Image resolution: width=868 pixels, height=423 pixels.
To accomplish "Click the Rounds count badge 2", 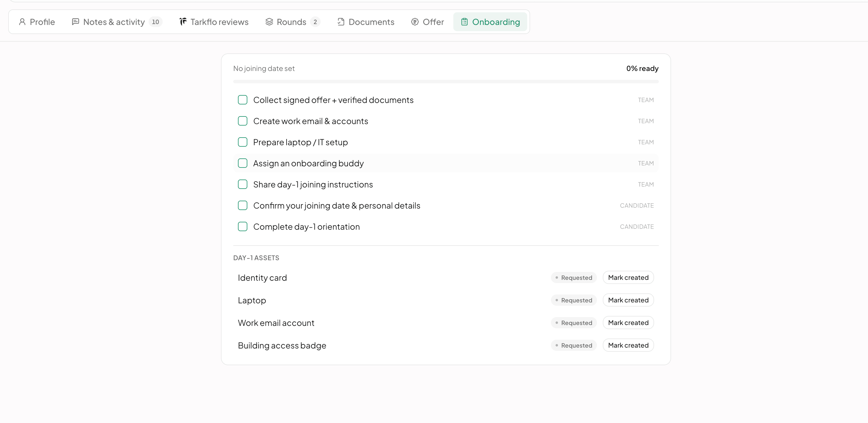I will coord(315,22).
